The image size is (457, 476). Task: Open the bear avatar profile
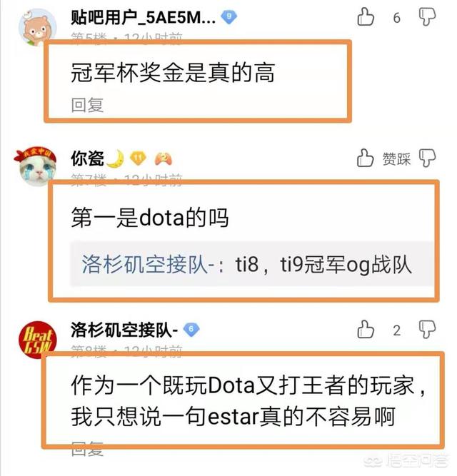coord(38,28)
